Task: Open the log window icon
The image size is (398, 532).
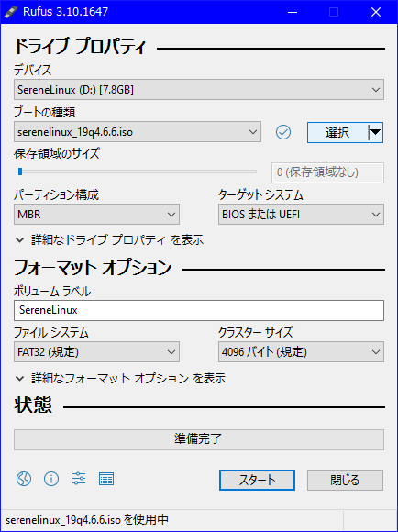Action: point(106,479)
